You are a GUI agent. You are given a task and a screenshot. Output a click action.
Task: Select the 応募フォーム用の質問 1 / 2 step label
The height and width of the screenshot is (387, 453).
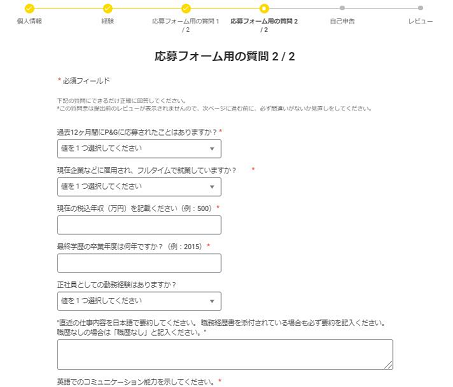coord(186,25)
